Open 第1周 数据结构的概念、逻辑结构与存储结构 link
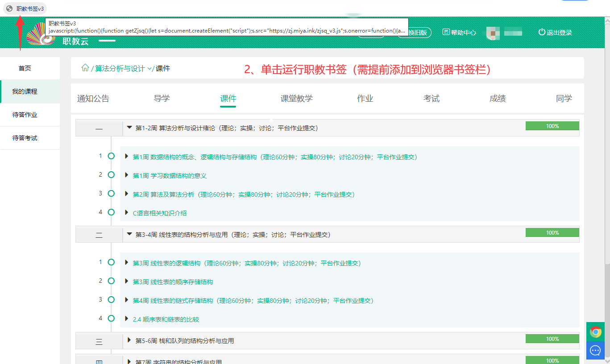Image resolution: width=610 pixels, height=364 pixels. click(275, 157)
